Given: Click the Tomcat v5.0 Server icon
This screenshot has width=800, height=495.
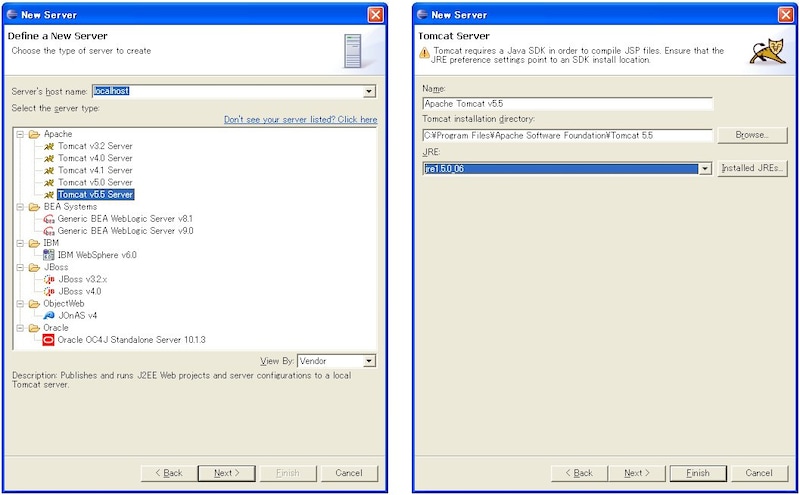Looking at the screenshot, I should point(49,183).
